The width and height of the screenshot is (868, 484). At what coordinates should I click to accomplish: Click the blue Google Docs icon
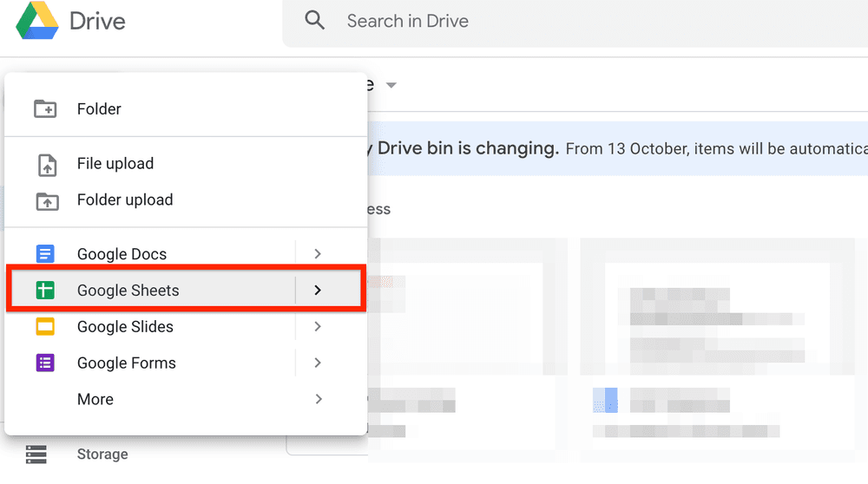45,254
